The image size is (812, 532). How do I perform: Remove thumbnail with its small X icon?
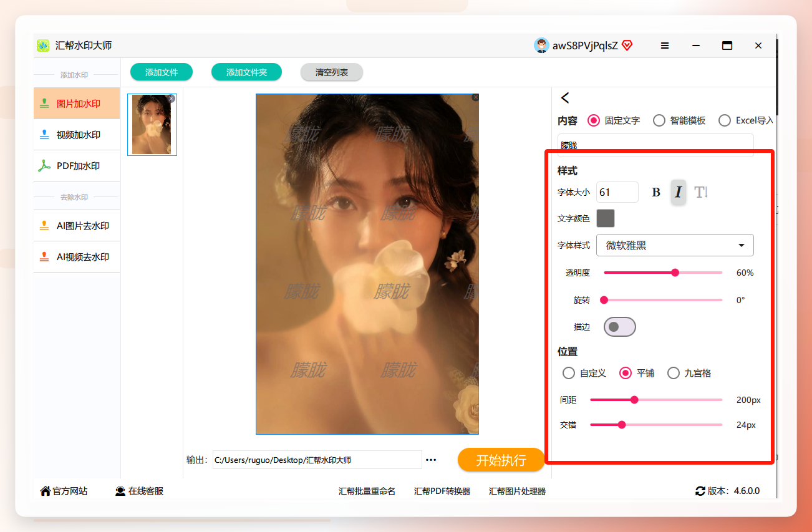tap(172, 99)
